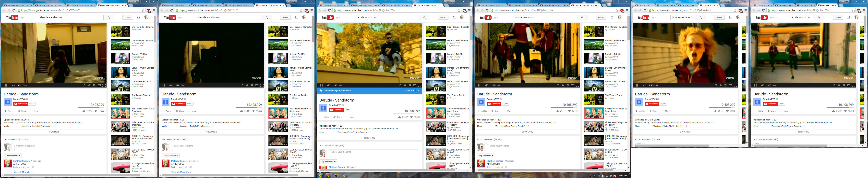Open 'Top Trance Tracks' playlist in 1:07 window
Viewport: 868px width, 178px height.
tap(594, 100)
